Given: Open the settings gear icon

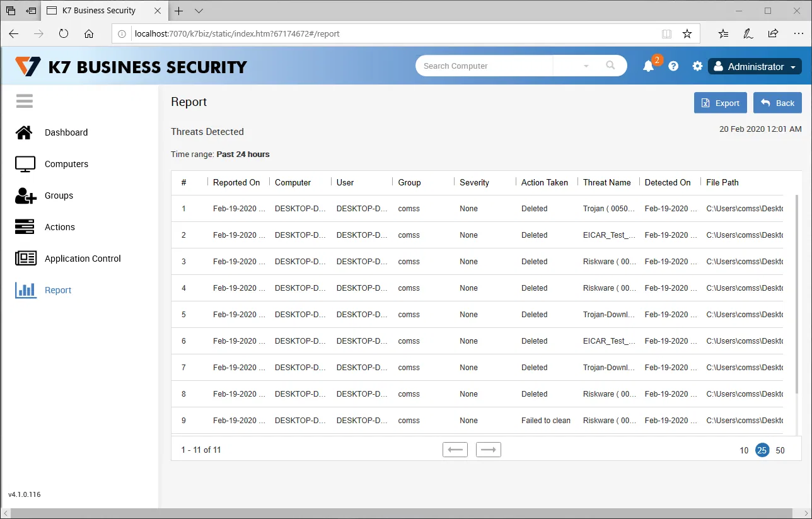Looking at the screenshot, I should [697, 66].
